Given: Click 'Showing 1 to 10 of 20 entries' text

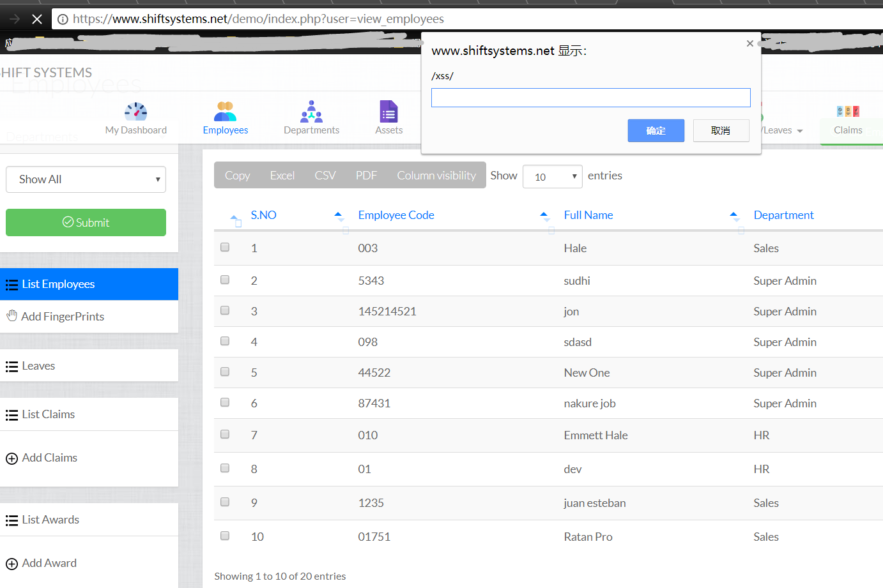Looking at the screenshot, I should pos(280,577).
